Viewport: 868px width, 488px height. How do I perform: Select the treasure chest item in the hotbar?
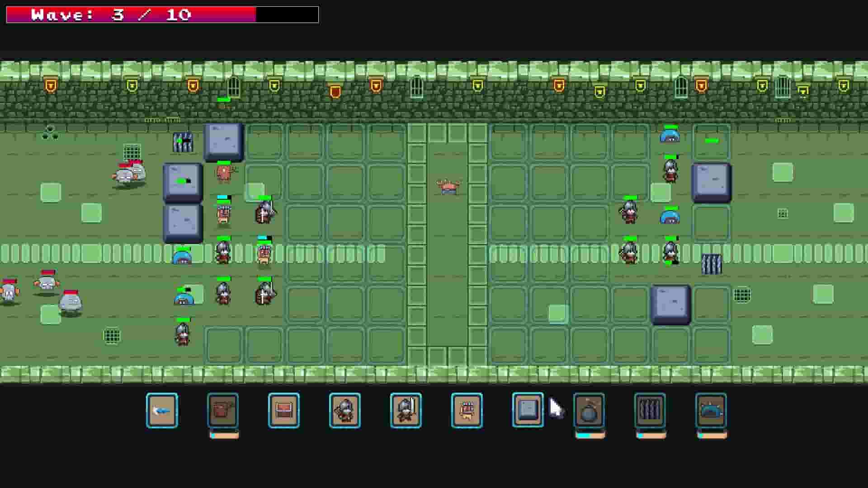pyautogui.click(x=283, y=410)
